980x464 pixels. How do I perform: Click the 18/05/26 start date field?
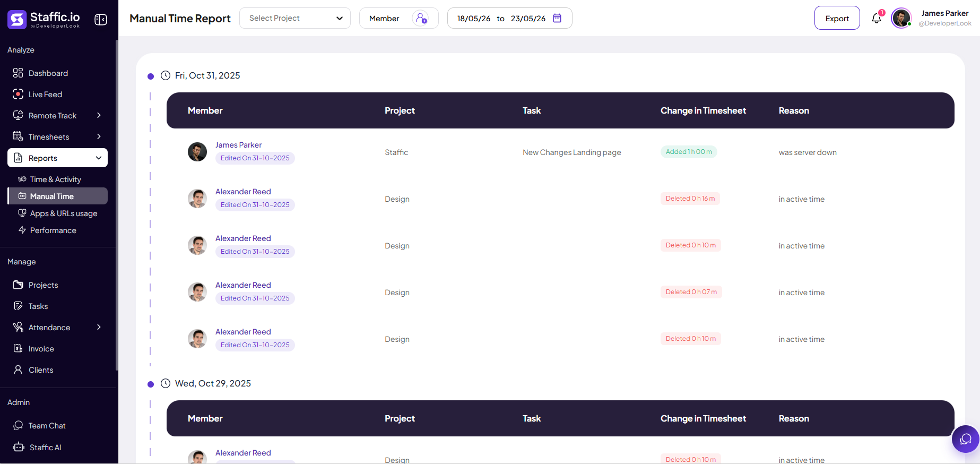(474, 18)
